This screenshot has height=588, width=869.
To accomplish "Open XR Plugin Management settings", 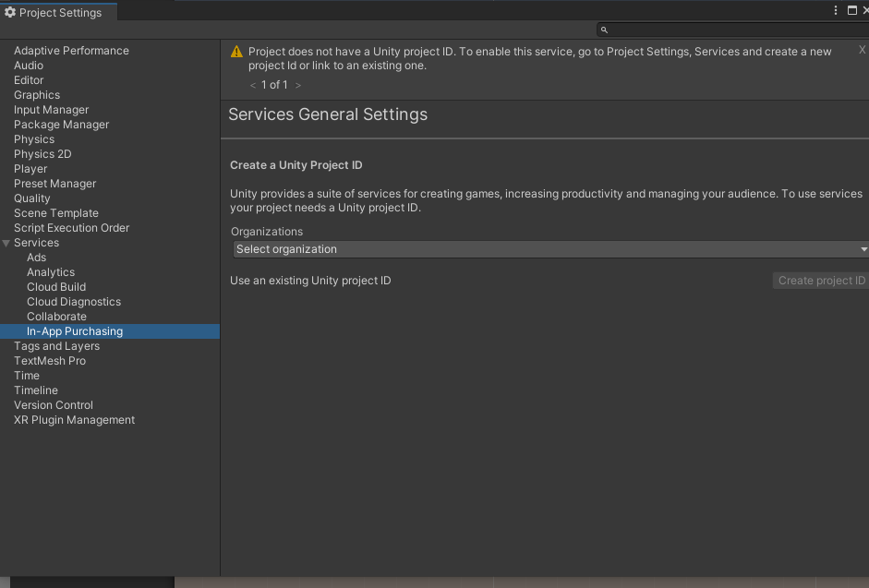I will pyautogui.click(x=74, y=420).
